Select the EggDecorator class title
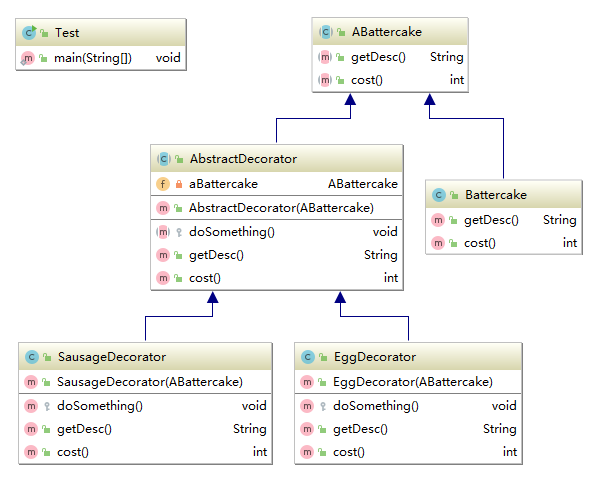This screenshot has height=481, width=599. [x=375, y=357]
